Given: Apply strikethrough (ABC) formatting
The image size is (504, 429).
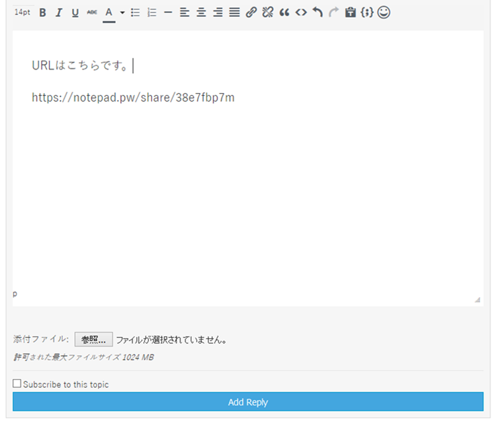Looking at the screenshot, I should coord(92,12).
